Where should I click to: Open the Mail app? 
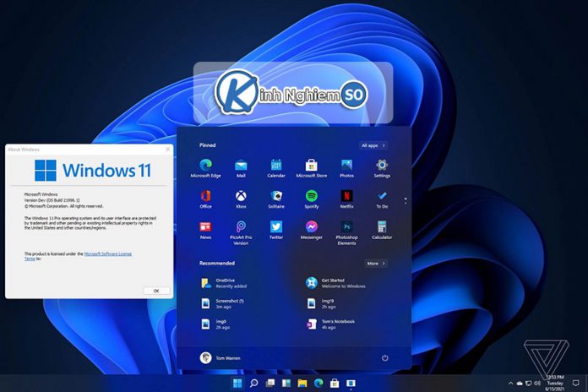(x=241, y=168)
